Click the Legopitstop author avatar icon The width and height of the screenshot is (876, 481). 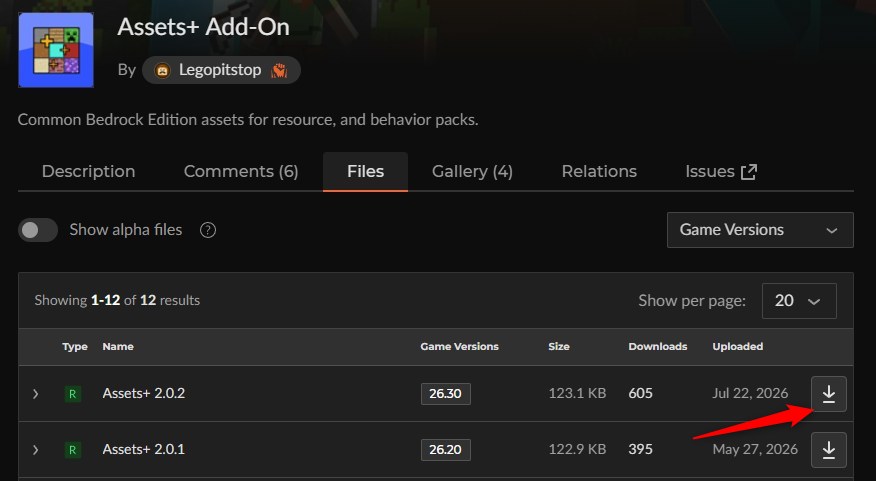163,70
